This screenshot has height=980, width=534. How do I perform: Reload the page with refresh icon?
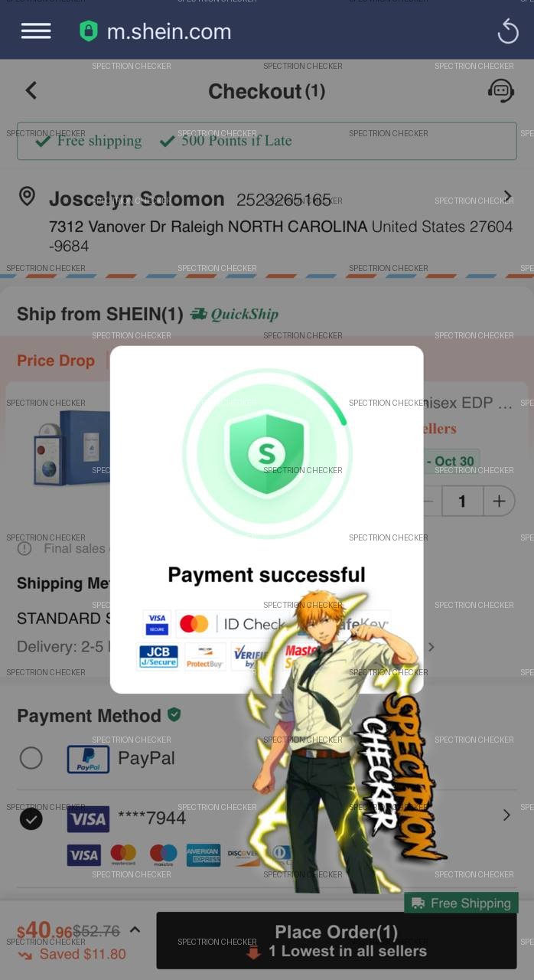click(508, 31)
